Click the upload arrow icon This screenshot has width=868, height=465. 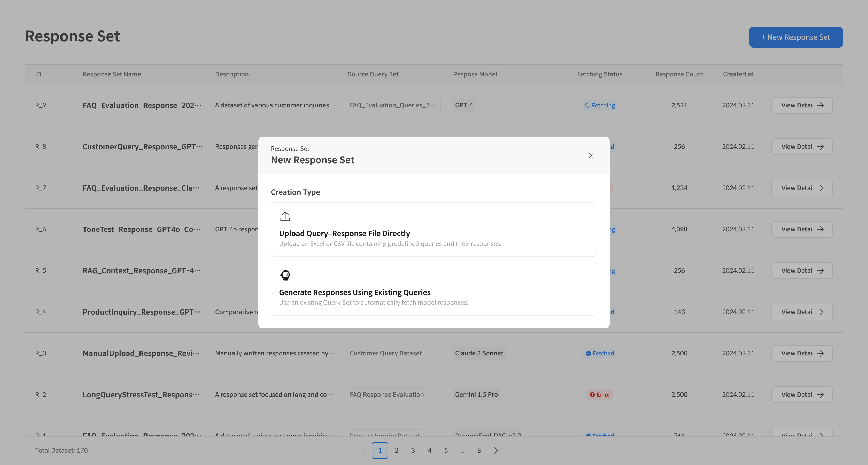point(285,216)
